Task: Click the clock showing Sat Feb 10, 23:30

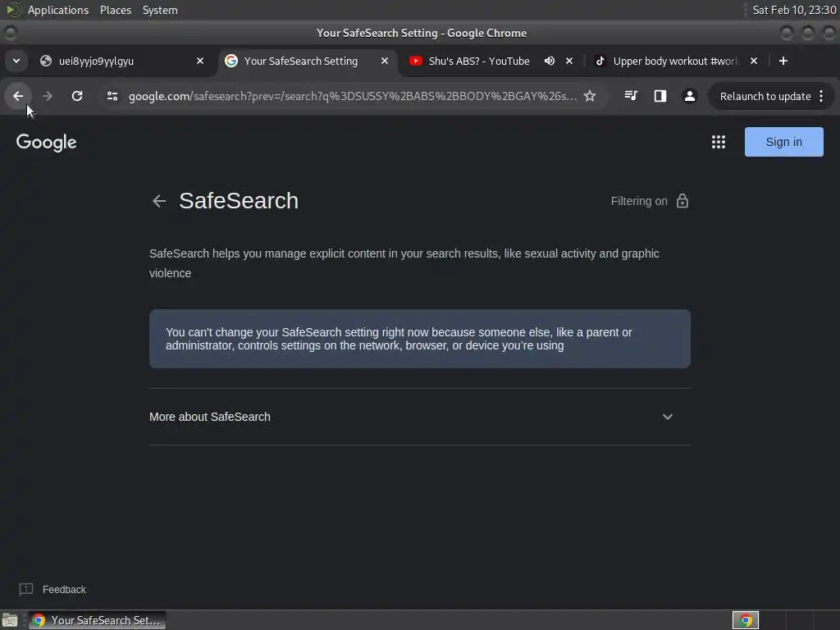Action: [794, 10]
